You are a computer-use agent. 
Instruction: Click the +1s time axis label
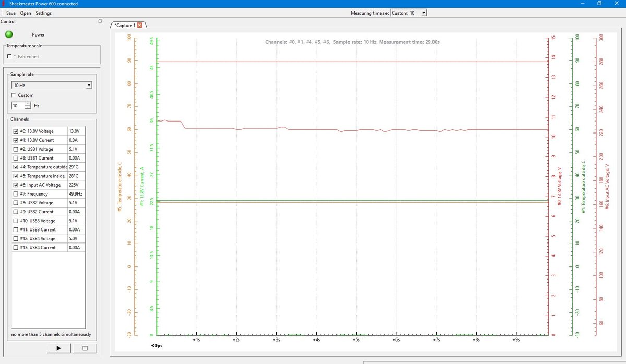click(x=196, y=339)
